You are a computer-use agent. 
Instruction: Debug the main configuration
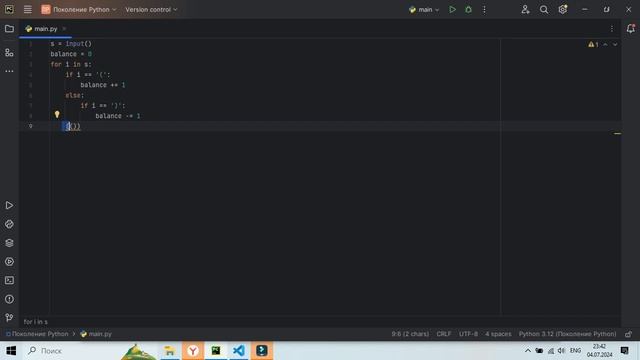[x=468, y=9]
